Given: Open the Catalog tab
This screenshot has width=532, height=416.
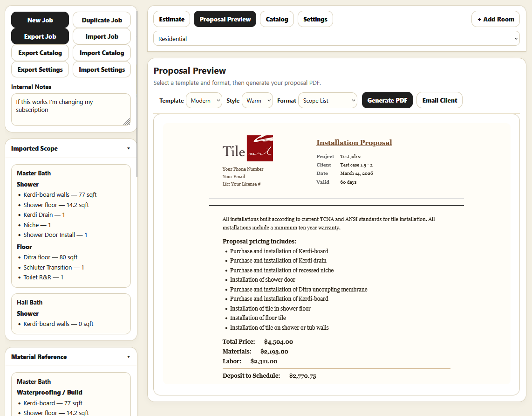Looking at the screenshot, I should [277, 19].
